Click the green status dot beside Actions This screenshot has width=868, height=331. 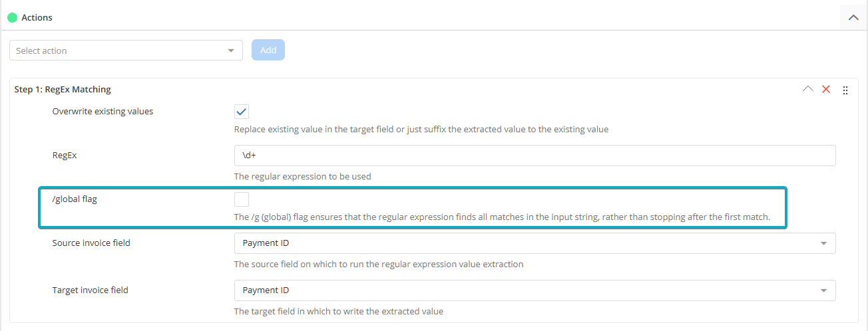(12, 18)
